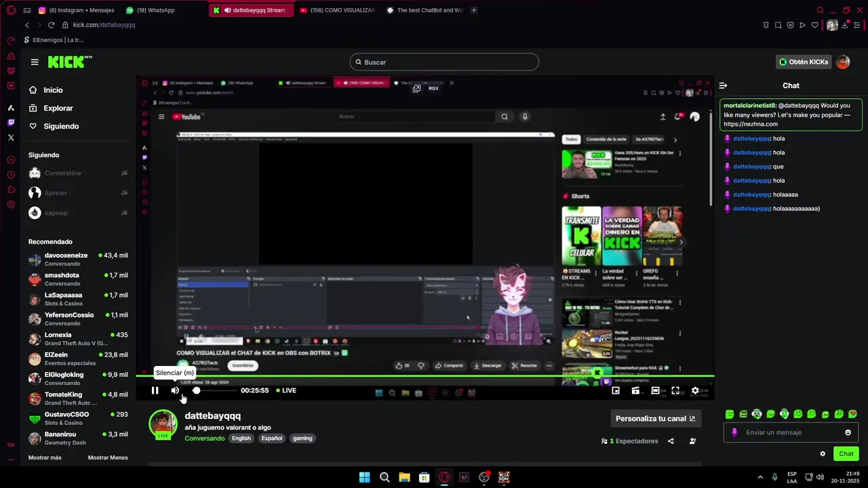Open the Kick hamburger menu
The height and width of the screenshot is (488, 868).
[35, 62]
